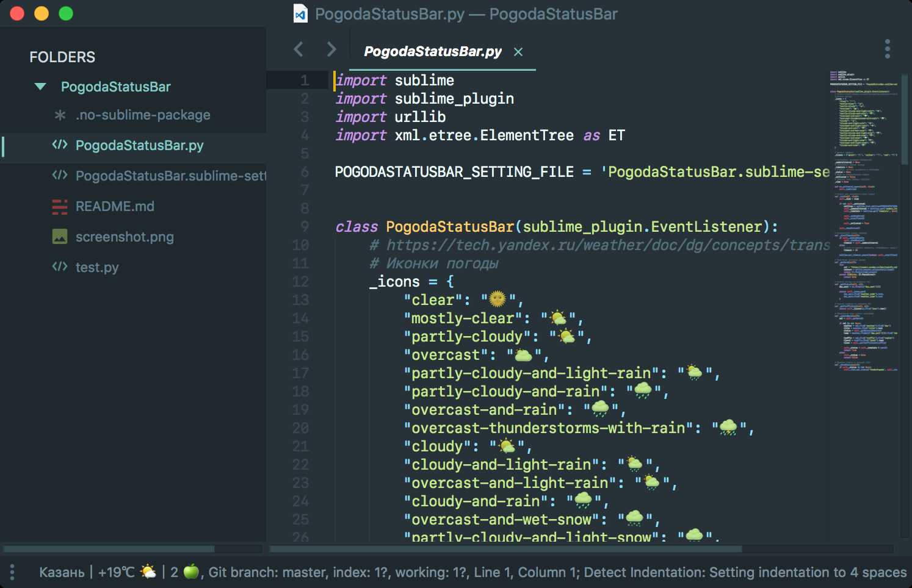Image resolution: width=912 pixels, height=588 pixels.
Task: Click the Казань city in status bar
Action: click(x=62, y=572)
